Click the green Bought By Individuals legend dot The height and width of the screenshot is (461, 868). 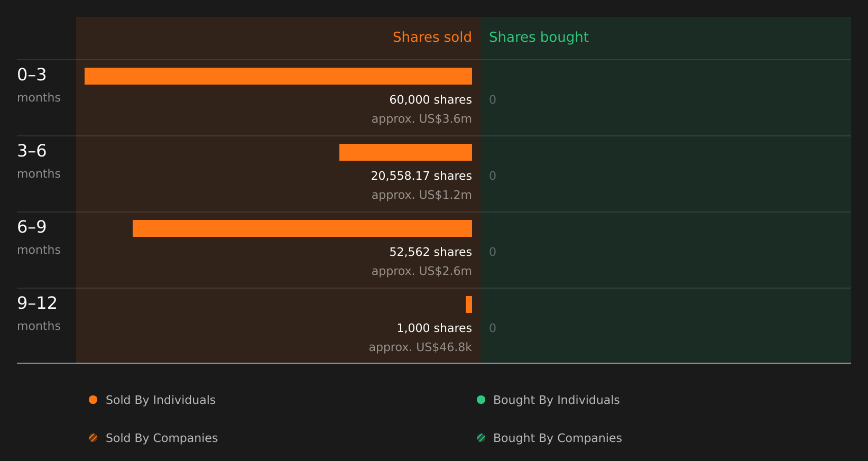click(481, 400)
